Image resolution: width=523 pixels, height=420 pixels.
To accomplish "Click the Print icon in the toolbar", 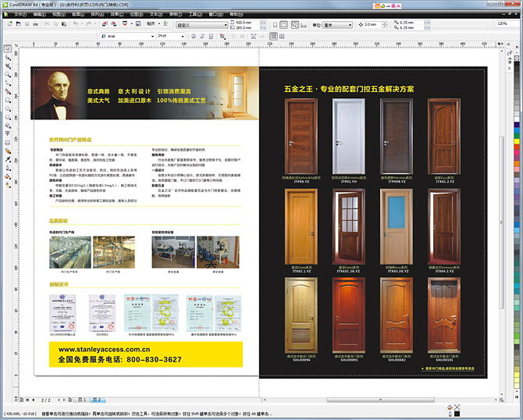I will point(35,24).
